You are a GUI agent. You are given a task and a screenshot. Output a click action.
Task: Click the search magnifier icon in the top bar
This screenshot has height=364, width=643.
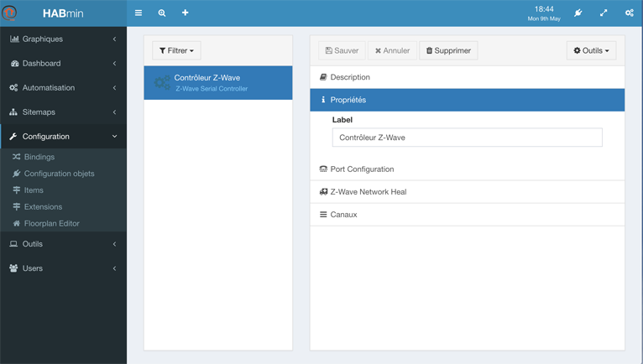[162, 13]
